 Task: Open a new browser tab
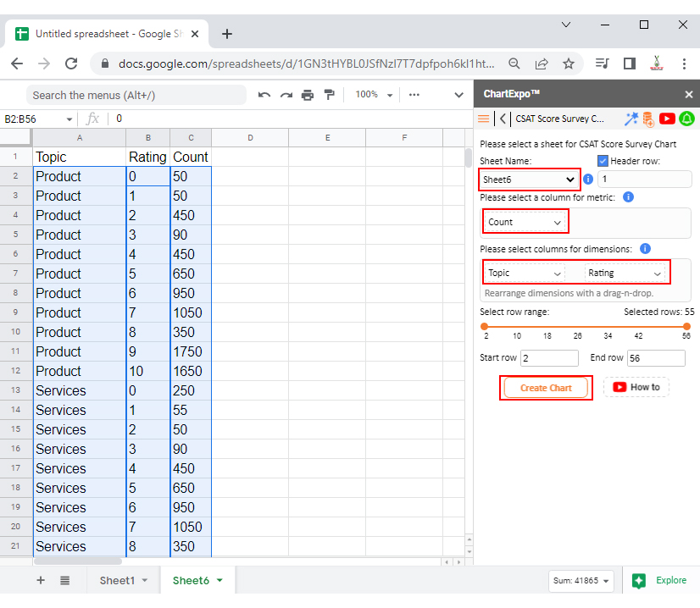[x=227, y=34]
